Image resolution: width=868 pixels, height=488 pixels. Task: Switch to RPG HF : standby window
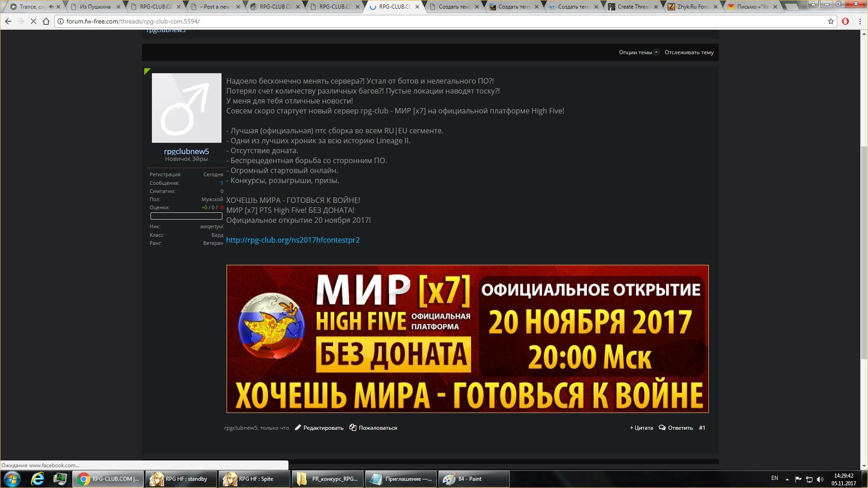point(181,479)
